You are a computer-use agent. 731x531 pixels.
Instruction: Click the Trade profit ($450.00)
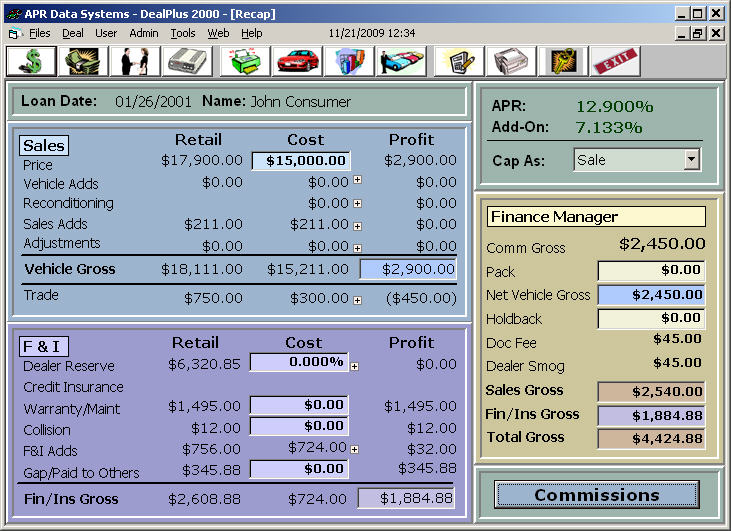421,298
